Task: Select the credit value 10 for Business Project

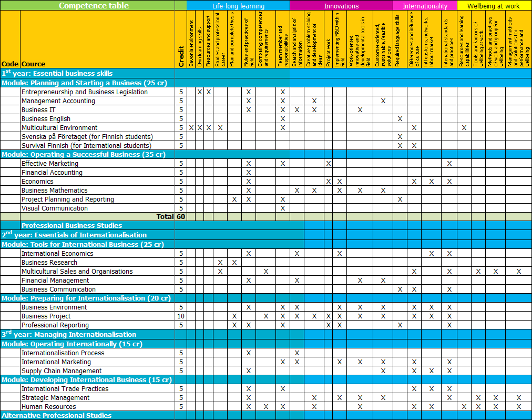Action: [x=181, y=316]
